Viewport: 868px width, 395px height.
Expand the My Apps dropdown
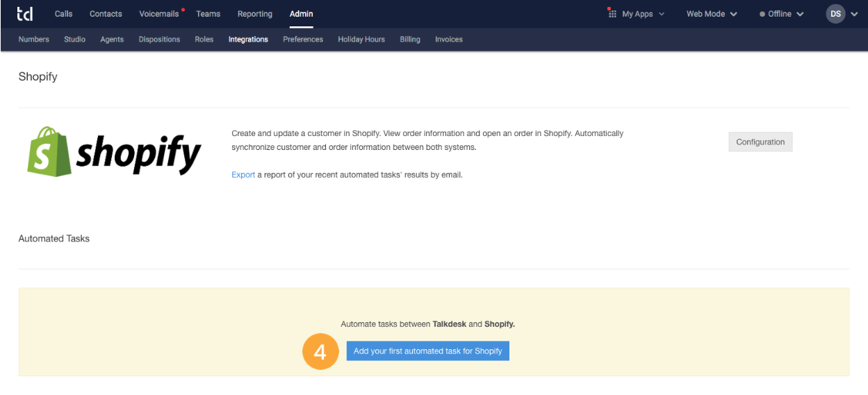[x=643, y=14]
